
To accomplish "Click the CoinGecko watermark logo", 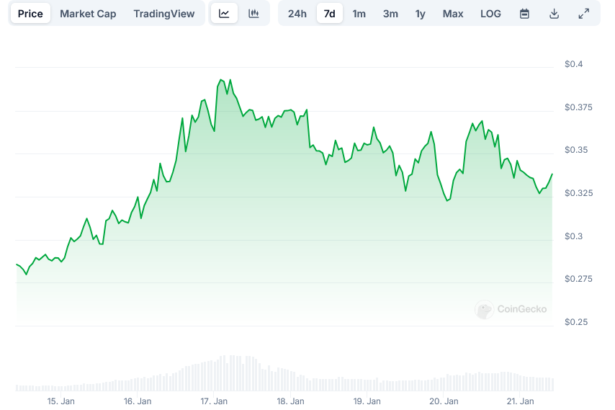I will click(510, 310).
